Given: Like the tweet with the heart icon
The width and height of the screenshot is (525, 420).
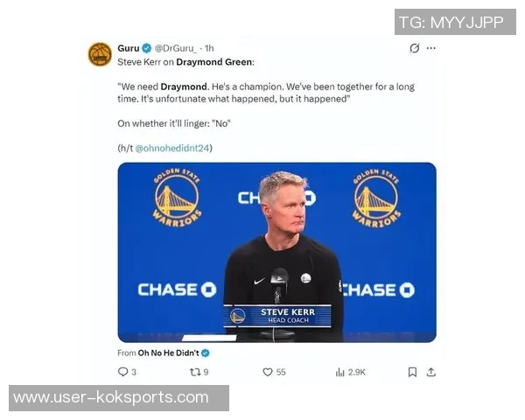Looking at the screenshot, I should [x=268, y=372].
